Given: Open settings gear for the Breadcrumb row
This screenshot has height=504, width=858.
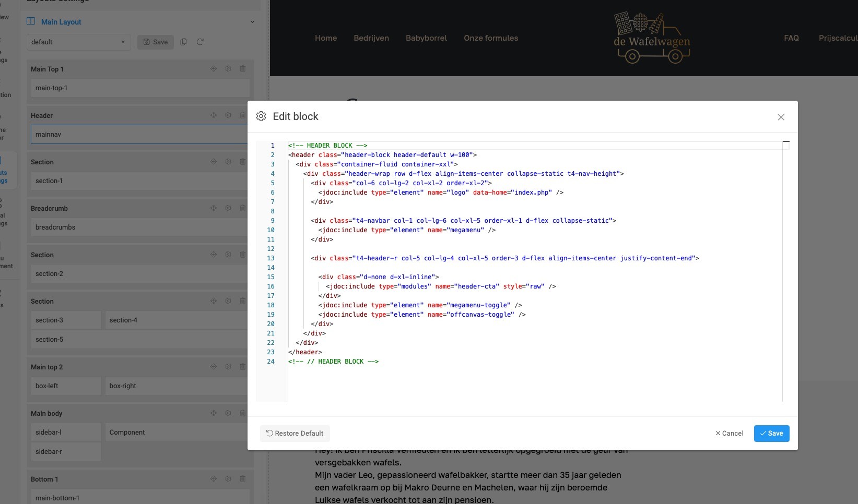Looking at the screenshot, I should click(x=228, y=208).
